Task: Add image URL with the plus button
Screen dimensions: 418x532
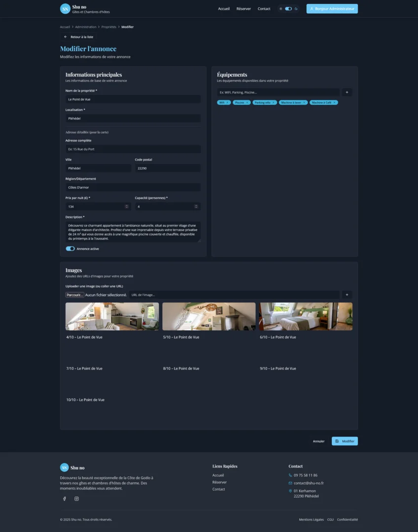Action: tap(347, 295)
